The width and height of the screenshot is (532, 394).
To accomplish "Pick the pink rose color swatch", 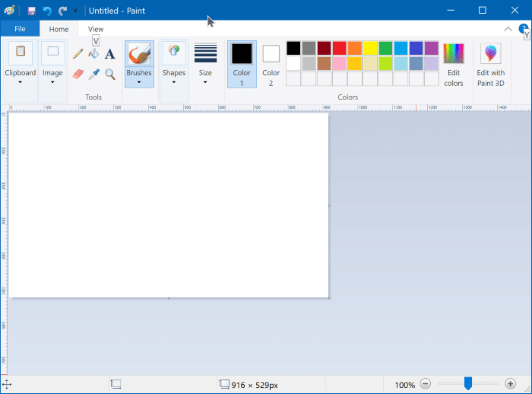I will [339, 64].
